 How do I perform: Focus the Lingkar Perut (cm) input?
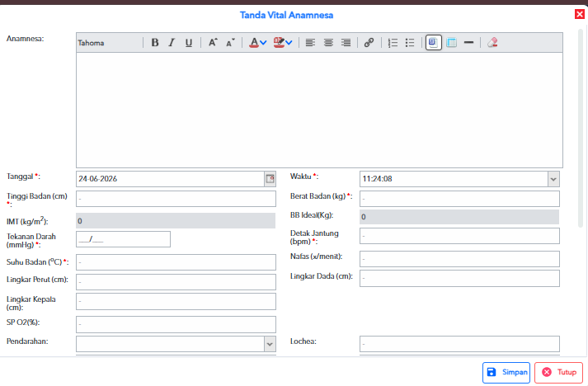[176, 282]
